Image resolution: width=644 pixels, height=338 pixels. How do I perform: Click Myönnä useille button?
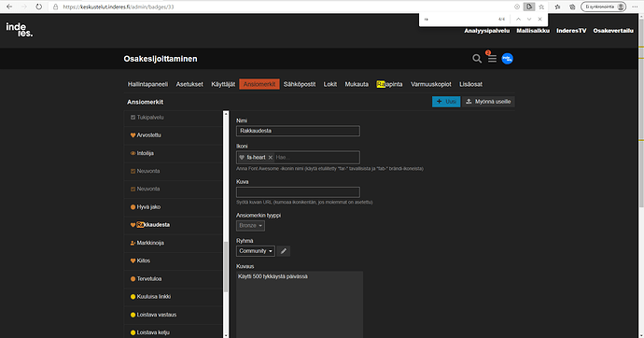(488, 102)
